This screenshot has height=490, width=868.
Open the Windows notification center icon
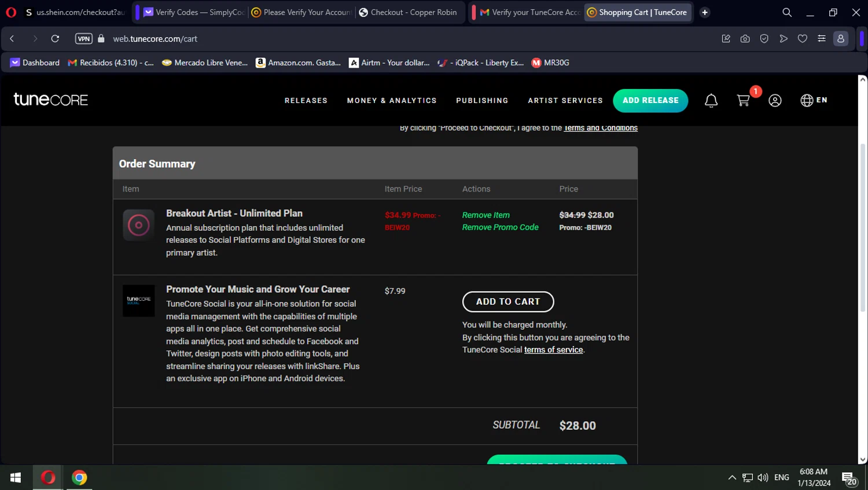[x=849, y=478]
